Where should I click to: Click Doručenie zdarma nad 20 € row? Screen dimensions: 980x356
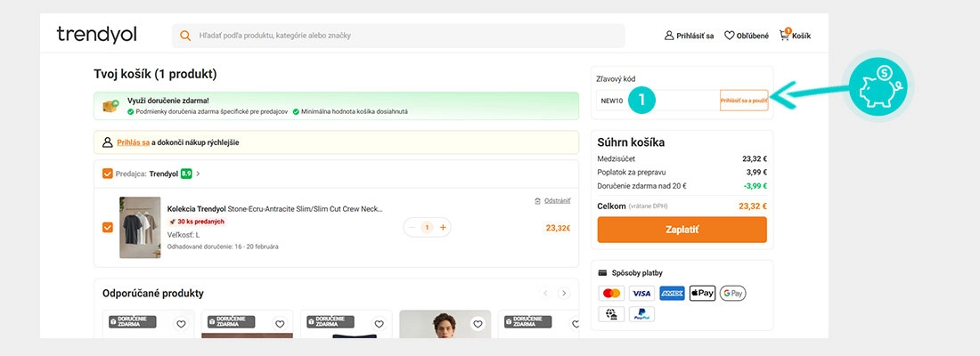(x=682, y=186)
